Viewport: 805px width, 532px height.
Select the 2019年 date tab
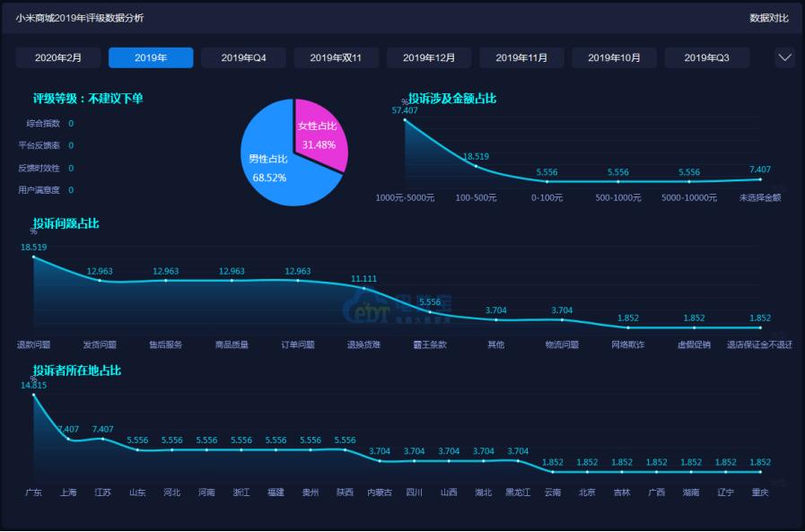coord(151,57)
